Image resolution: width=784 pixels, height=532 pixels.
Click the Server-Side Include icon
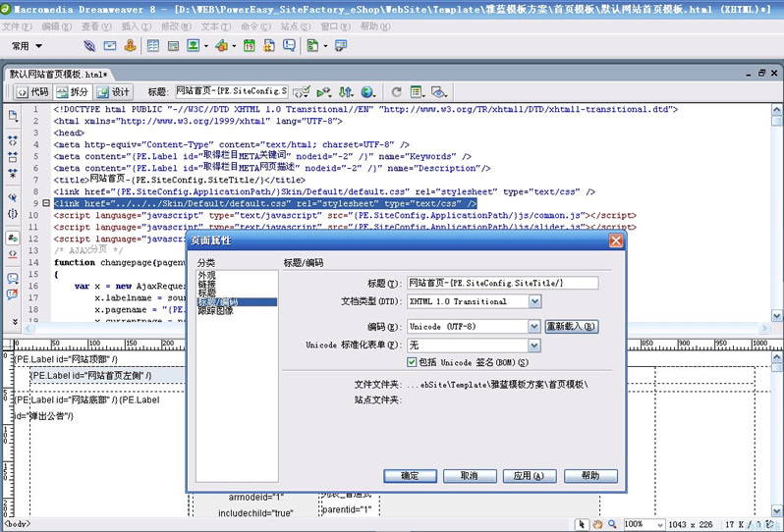(x=269, y=46)
